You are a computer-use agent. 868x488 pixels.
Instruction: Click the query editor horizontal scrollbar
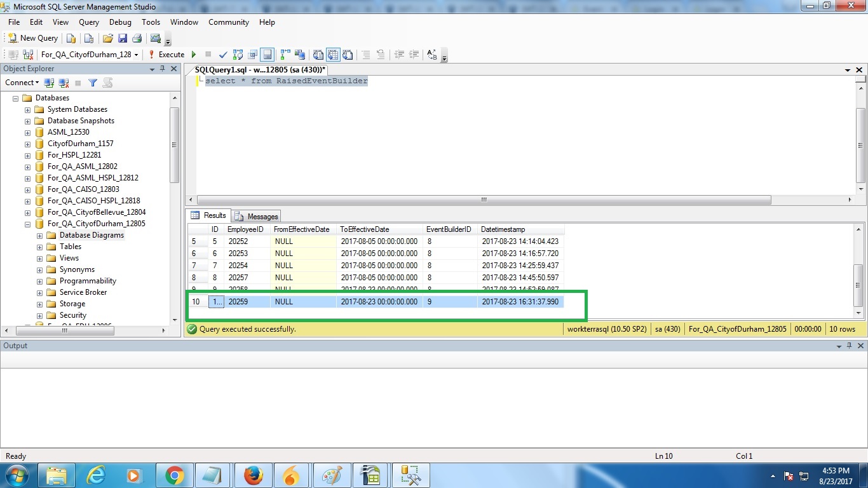pyautogui.click(x=484, y=200)
